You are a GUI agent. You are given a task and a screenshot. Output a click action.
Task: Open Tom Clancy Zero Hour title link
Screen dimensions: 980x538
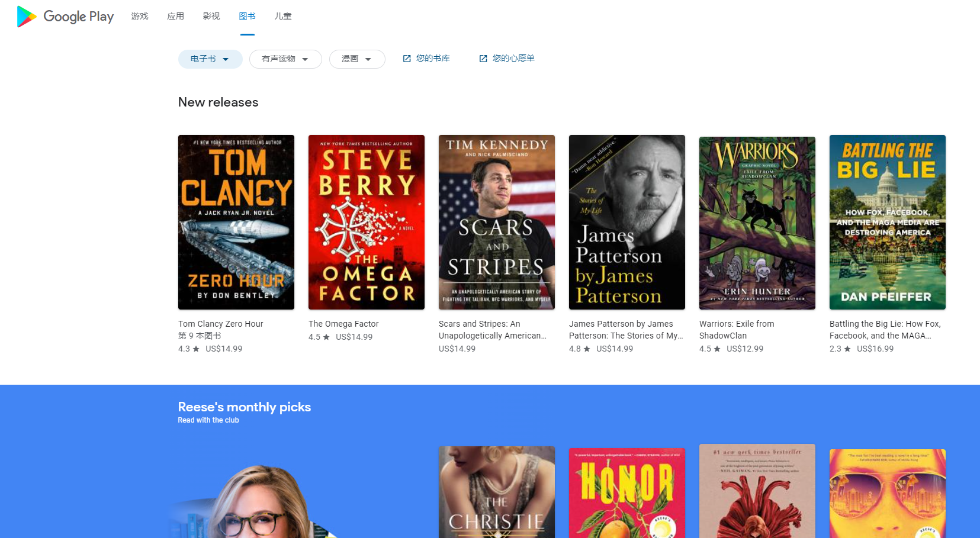coord(221,324)
